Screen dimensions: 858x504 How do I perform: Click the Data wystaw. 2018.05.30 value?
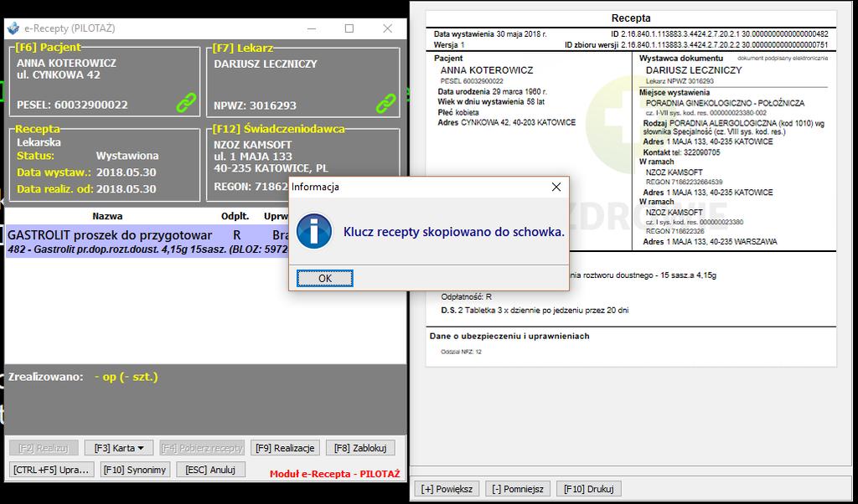click(127, 172)
